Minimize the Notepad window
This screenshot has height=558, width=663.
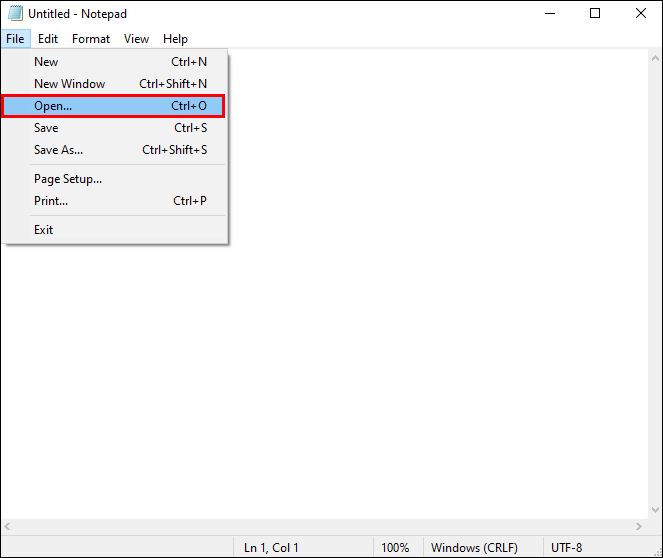click(x=550, y=14)
